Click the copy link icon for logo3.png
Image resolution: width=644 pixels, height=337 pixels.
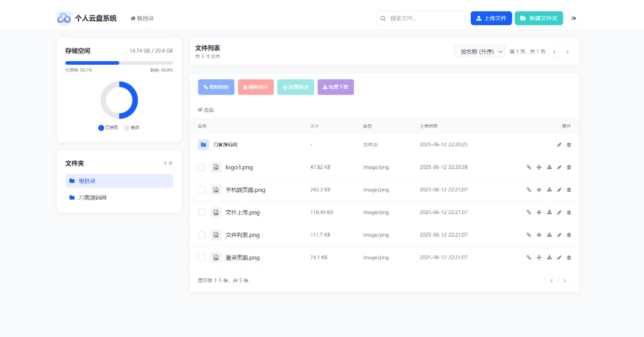tap(528, 167)
